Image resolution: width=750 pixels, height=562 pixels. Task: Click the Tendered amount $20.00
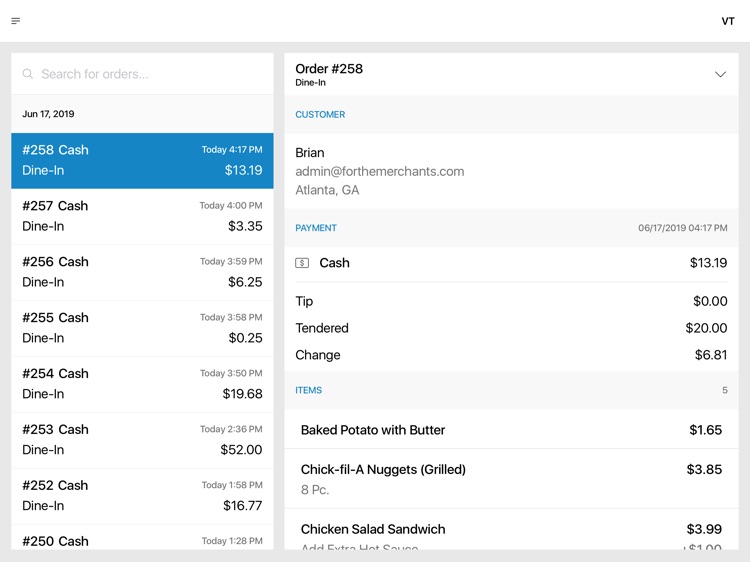pos(706,328)
